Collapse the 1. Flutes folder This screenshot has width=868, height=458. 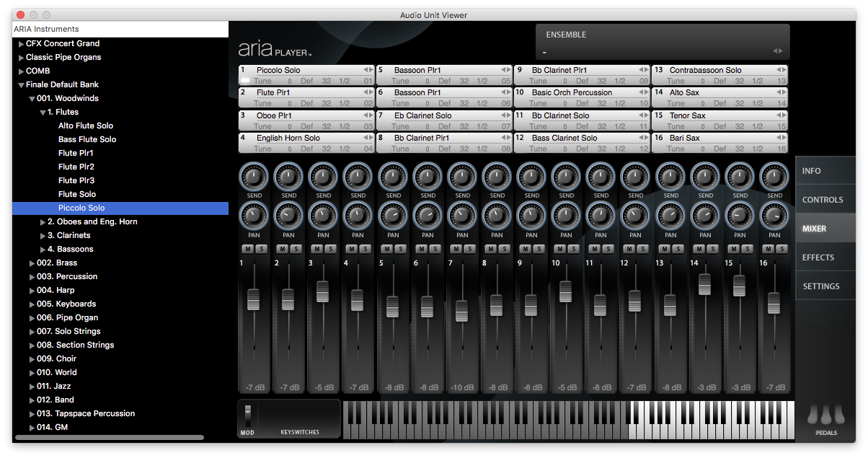[43, 113]
